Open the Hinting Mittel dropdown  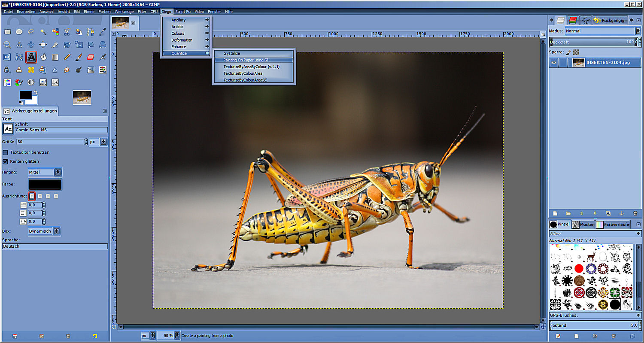pos(45,172)
